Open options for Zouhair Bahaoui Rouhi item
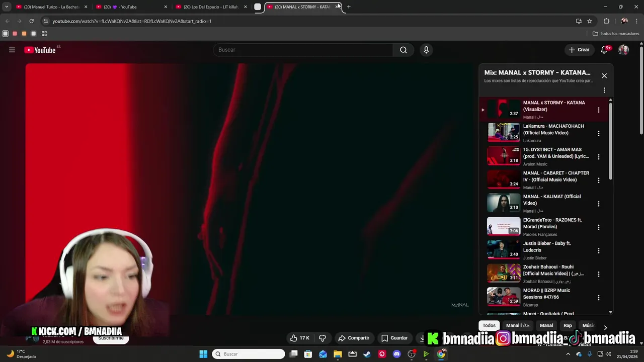This screenshot has height=362, width=644. (598, 274)
